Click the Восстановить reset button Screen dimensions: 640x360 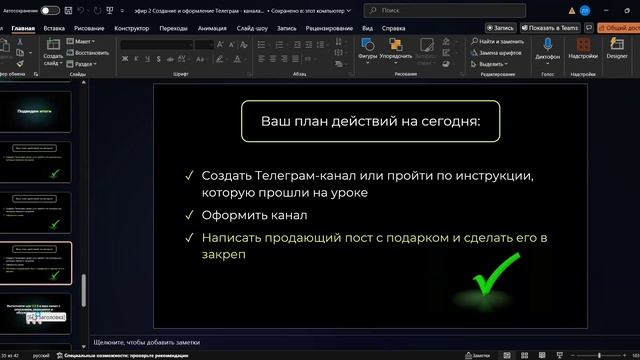(x=88, y=53)
